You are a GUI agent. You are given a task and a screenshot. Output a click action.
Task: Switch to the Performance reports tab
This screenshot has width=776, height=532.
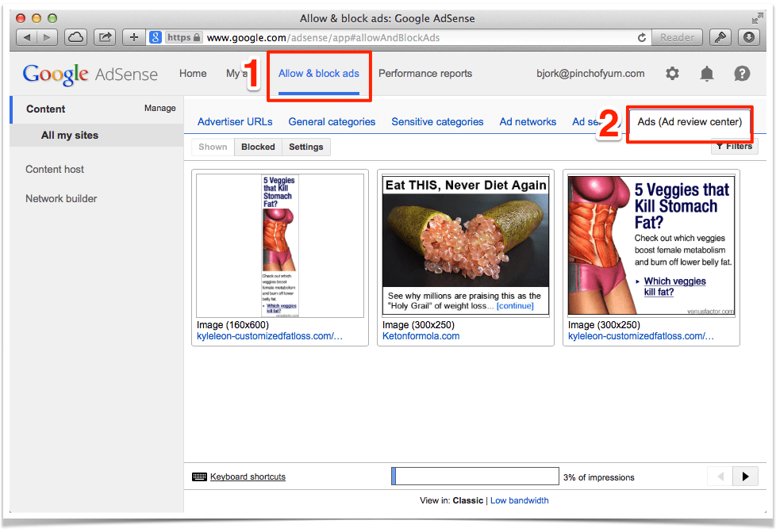[x=425, y=73]
